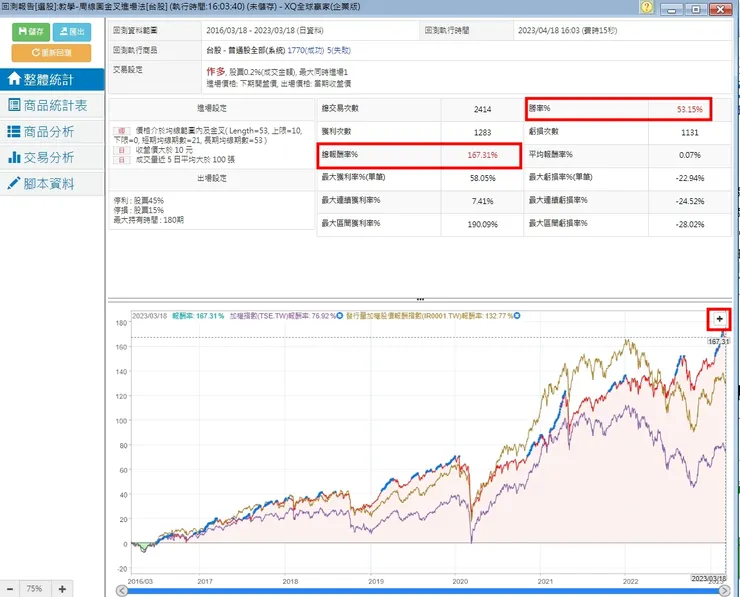Click the yellow help question mark icon
This screenshot has width=740, height=597.
647,7
